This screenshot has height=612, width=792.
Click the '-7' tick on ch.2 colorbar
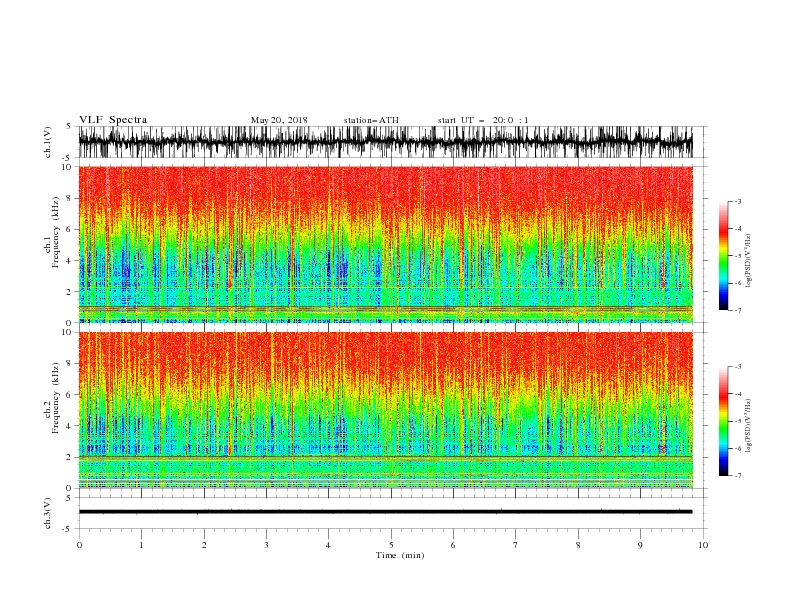(x=737, y=476)
